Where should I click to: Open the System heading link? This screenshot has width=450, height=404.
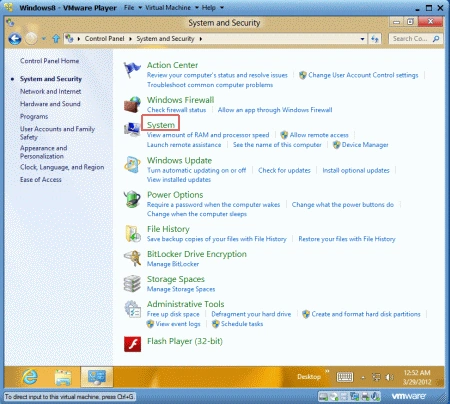point(161,125)
